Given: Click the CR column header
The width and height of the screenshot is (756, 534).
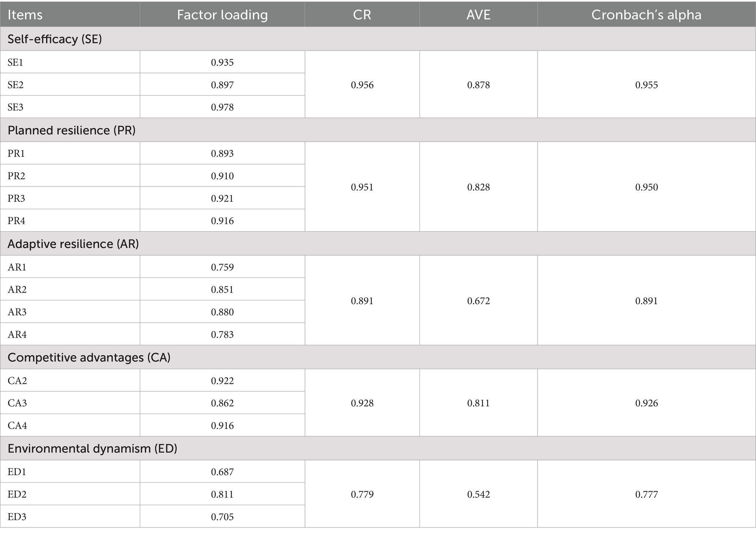Looking at the screenshot, I should [x=362, y=15].
